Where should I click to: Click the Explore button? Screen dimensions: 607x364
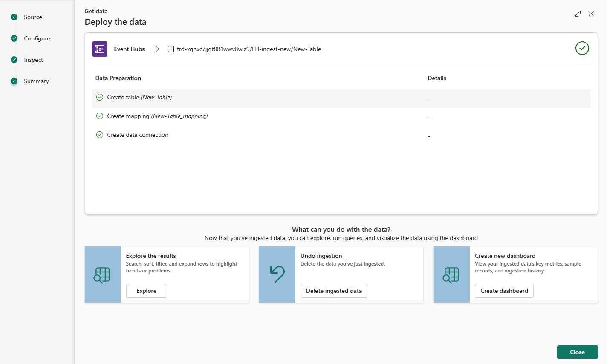point(146,290)
